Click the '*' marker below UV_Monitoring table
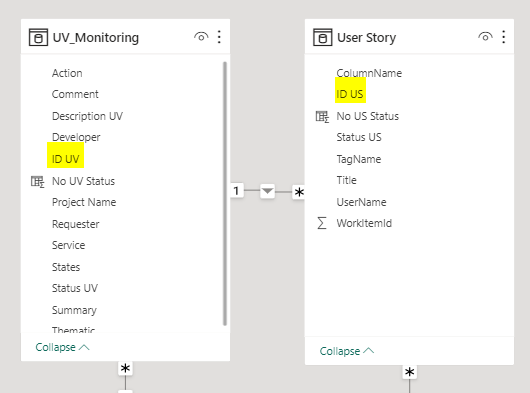This screenshot has width=530, height=393. point(125,368)
